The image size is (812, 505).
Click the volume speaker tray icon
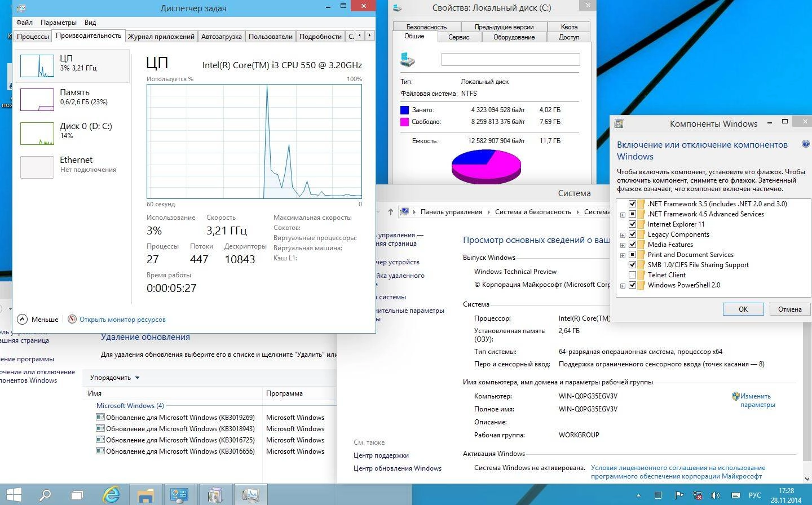click(716, 495)
